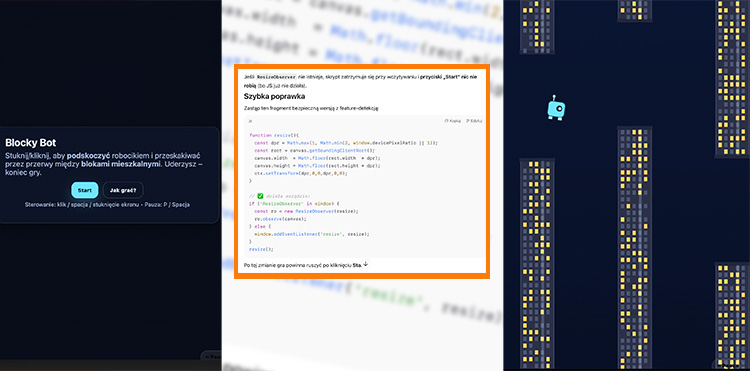The image size is (750, 371).
Task: Click the 'ro.observe(canvas);' code line
Action: [280, 218]
